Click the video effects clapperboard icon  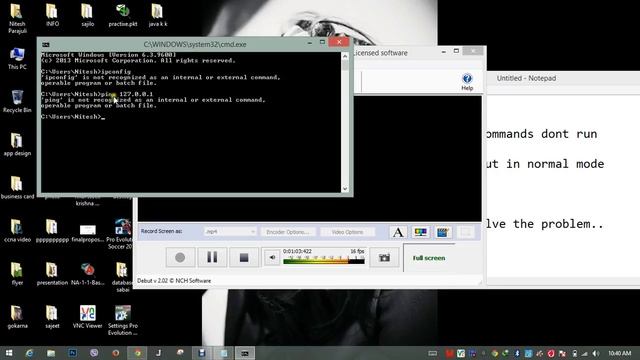[x=442, y=232]
